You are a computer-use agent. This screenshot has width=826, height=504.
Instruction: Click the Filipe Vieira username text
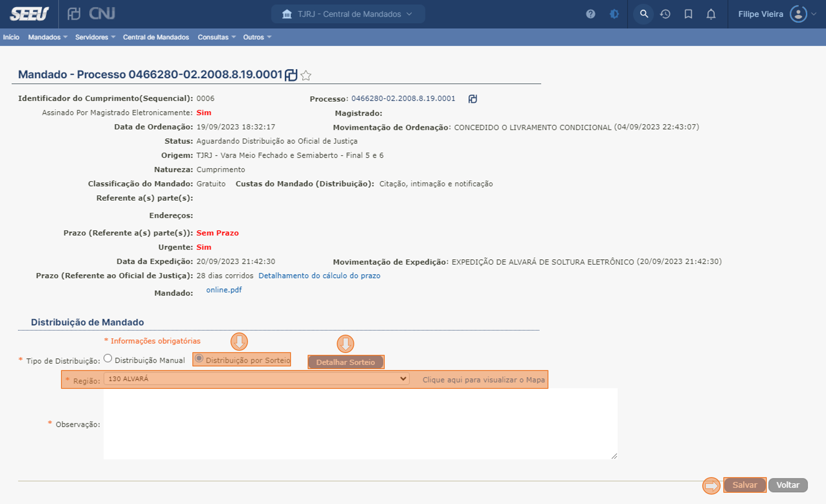pyautogui.click(x=761, y=14)
